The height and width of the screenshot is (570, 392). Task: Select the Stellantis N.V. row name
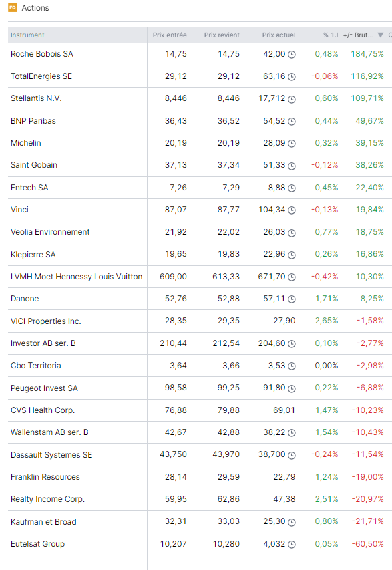click(x=36, y=98)
